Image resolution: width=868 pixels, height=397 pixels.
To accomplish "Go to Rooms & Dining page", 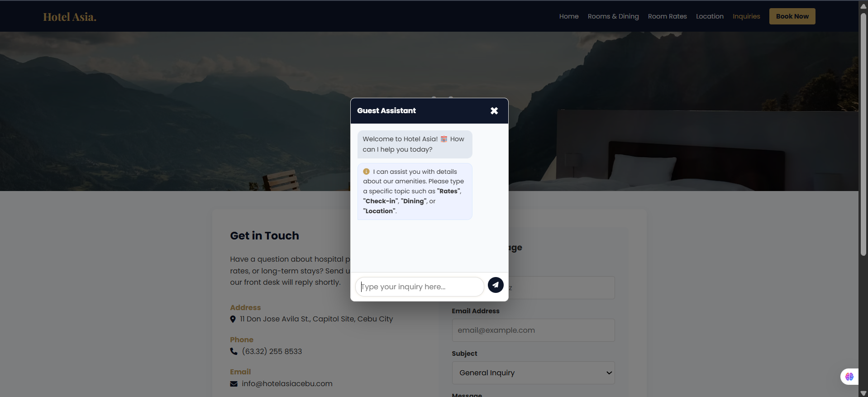I will (x=613, y=16).
